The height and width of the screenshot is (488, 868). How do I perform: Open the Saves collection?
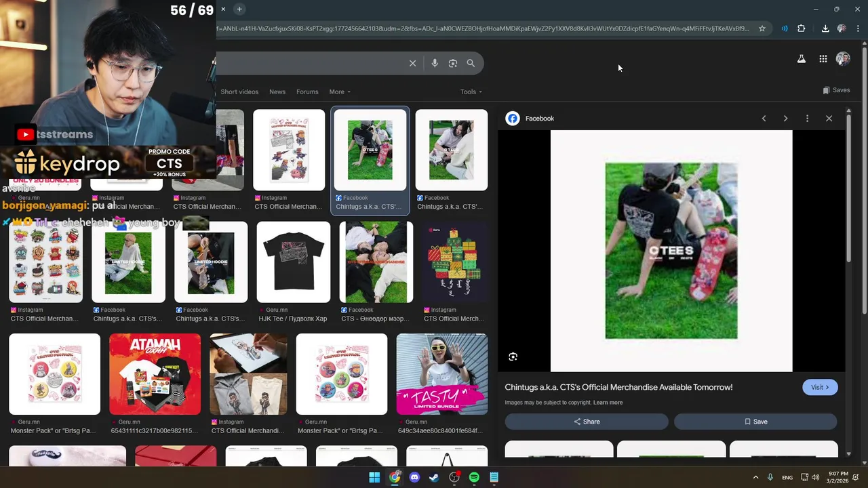[x=836, y=90]
